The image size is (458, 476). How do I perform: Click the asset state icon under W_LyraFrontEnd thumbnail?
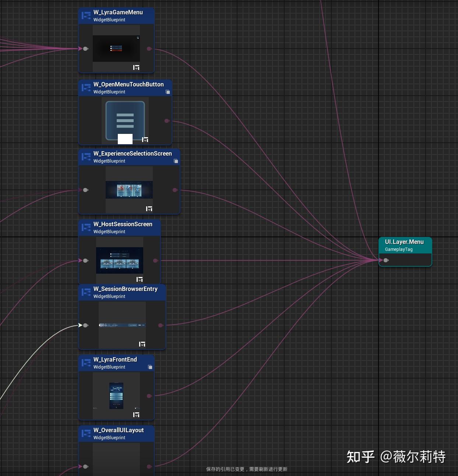coord(136,415)
